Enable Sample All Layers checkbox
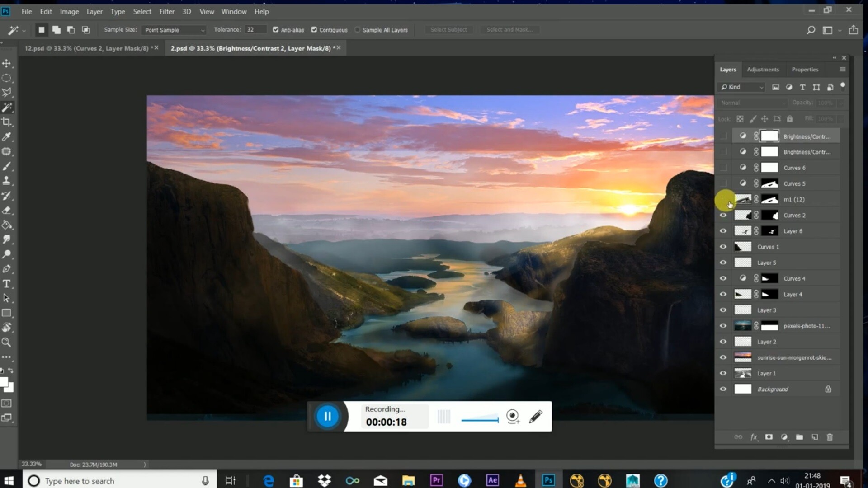868x488 pixels. (358, 30)
